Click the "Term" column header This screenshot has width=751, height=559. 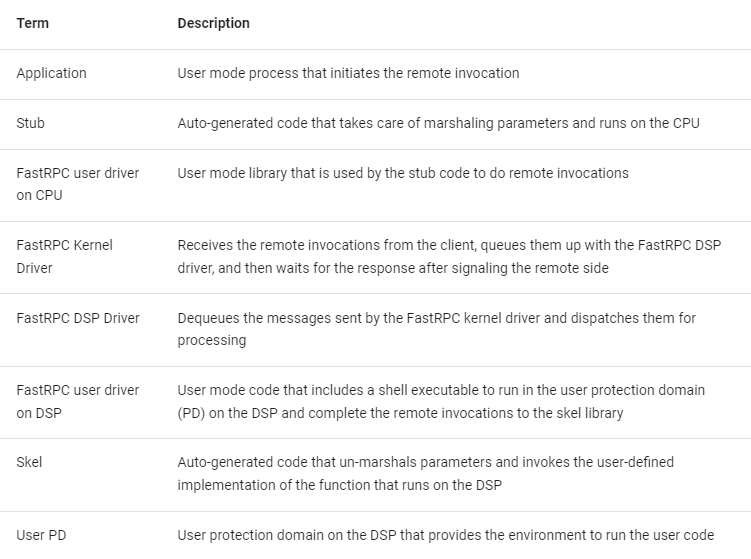(x=32, y=23)
